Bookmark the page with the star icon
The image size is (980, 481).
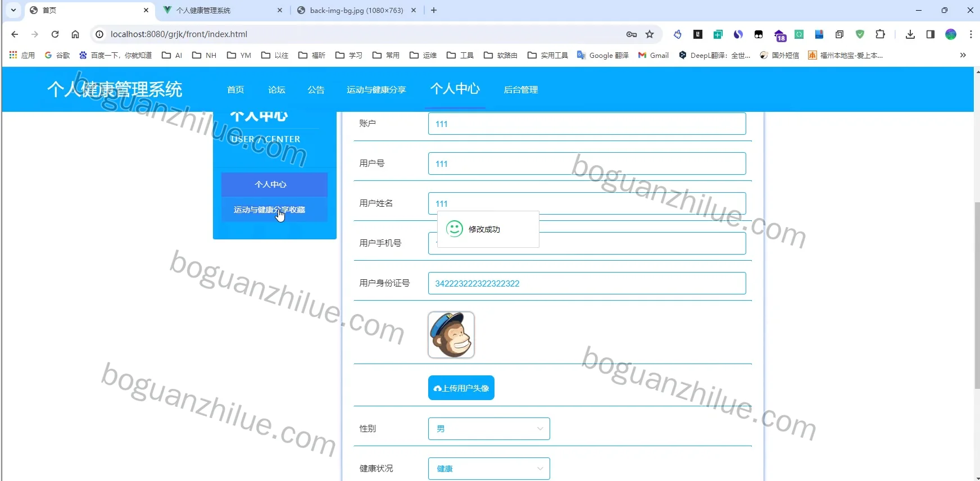(650, 34)
